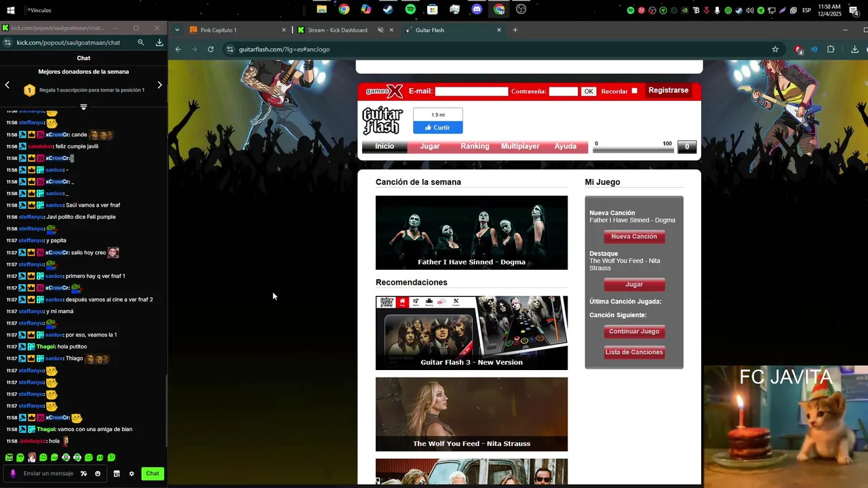Open Father I Have Sinned - Dogma thumbnail
Screen dimensions: 868x488
471,232
